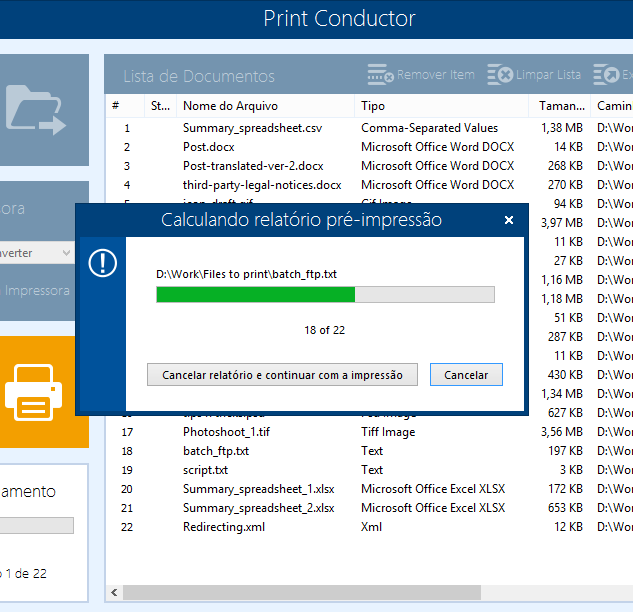Click the Cancelar button in dialog

[466, 375]
